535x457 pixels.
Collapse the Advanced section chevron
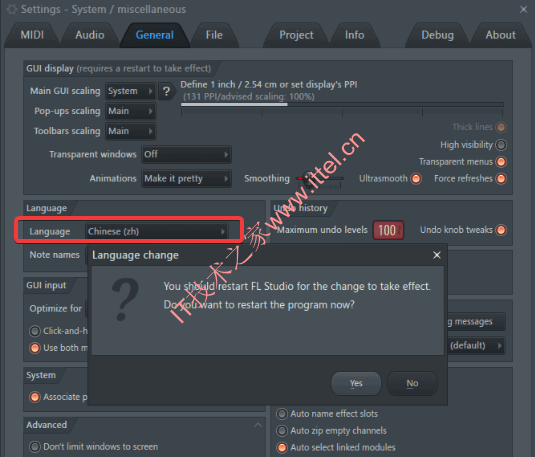(x=258, y=425)
